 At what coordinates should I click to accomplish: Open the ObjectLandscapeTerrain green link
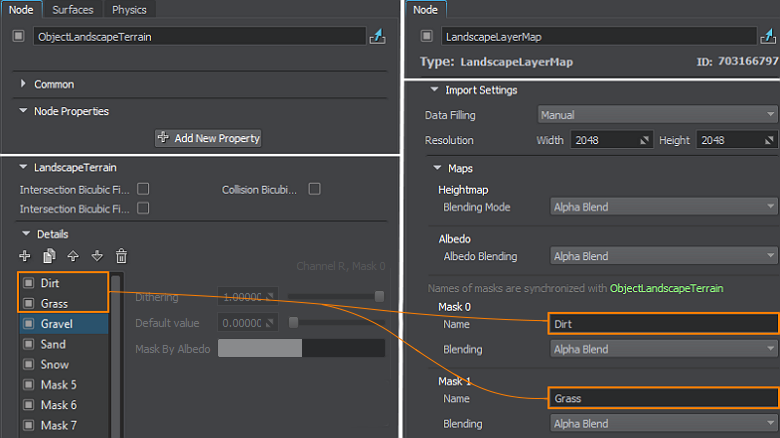[x=667, y=288]
